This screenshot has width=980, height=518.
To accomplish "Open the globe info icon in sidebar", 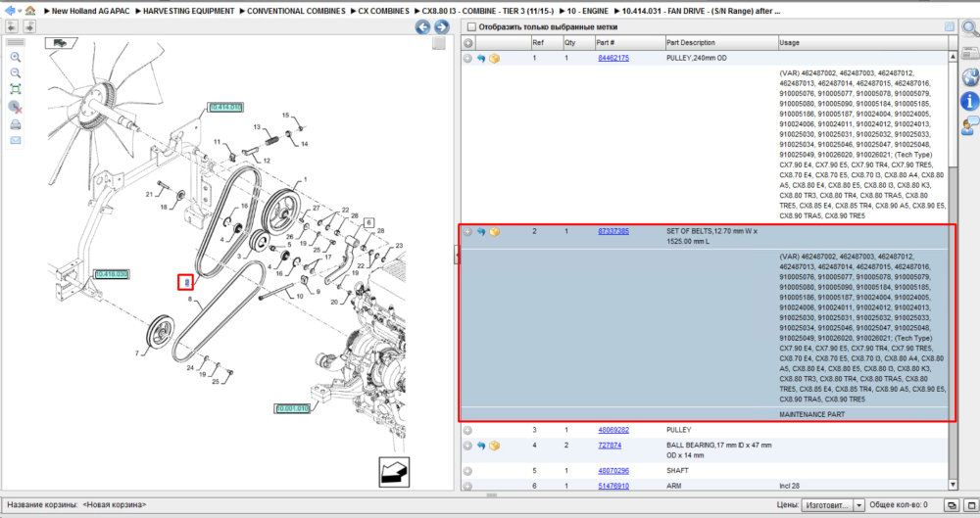I will tap(970, 76).
